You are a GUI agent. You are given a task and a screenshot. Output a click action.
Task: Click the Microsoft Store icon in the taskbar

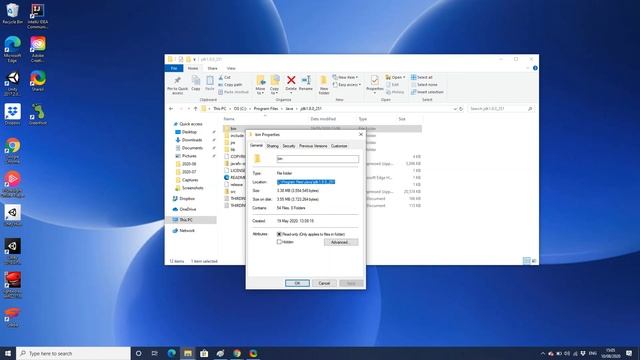[204, 353]
